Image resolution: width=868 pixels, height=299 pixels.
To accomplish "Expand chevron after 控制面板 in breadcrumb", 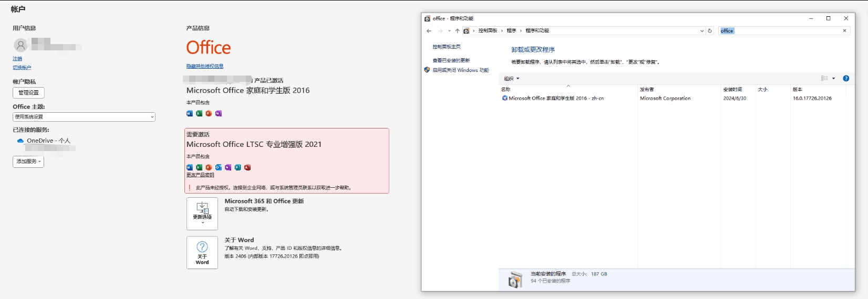I will pyautogui.click(x=502, y=31).
